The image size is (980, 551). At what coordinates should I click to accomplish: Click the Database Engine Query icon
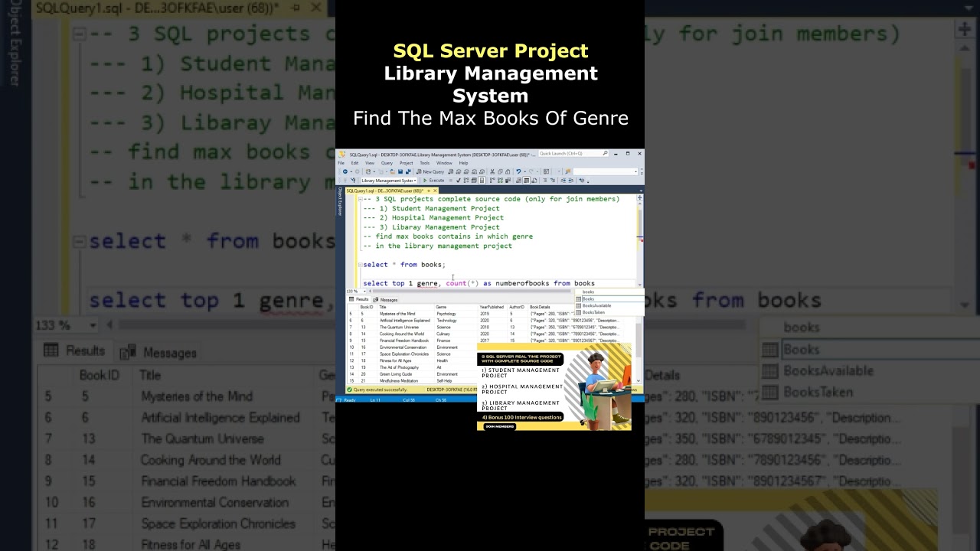pyautogui.click(x=451, y=171)
